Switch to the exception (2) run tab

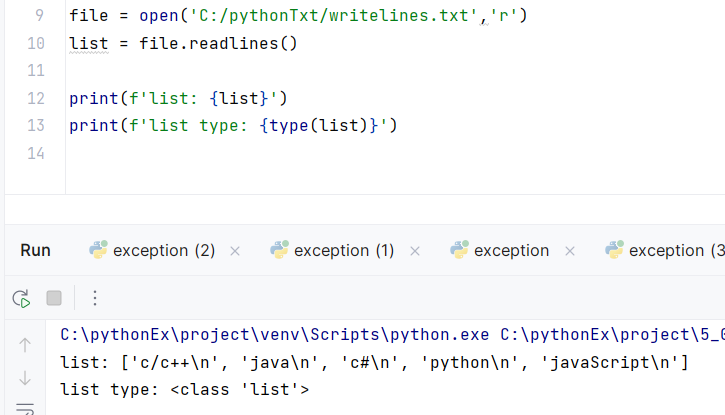click(x=164, y=250)
